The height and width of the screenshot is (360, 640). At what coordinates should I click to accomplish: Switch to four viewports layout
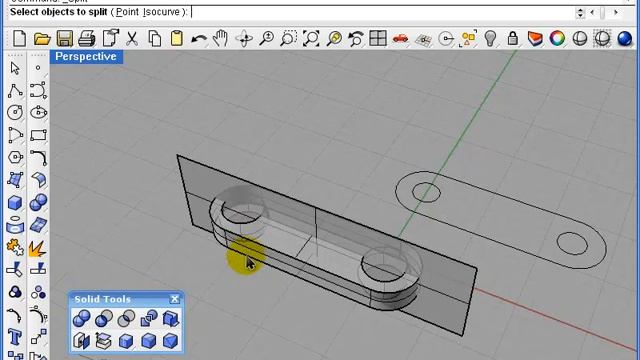click(378, 38)
